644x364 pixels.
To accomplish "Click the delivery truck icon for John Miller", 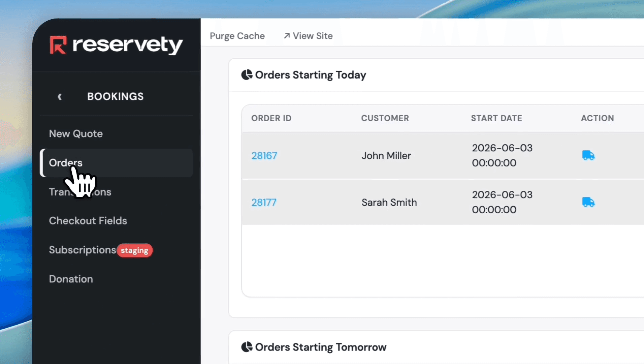I will pos(588,155).
